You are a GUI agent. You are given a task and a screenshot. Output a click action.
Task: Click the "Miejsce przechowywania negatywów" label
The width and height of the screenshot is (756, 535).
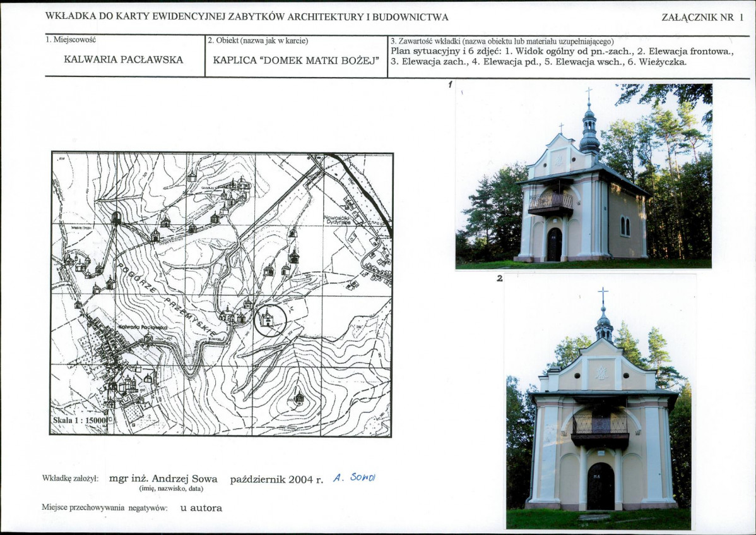105,508
